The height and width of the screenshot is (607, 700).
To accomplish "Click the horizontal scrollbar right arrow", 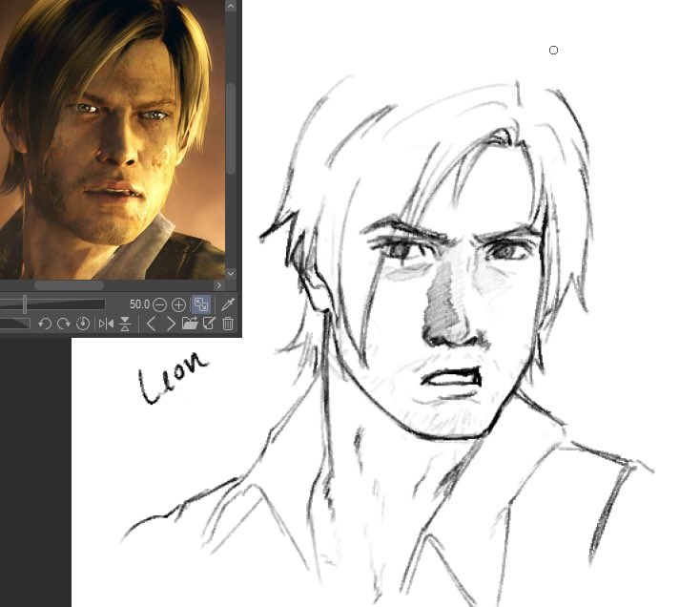I will tap(218, 285).
